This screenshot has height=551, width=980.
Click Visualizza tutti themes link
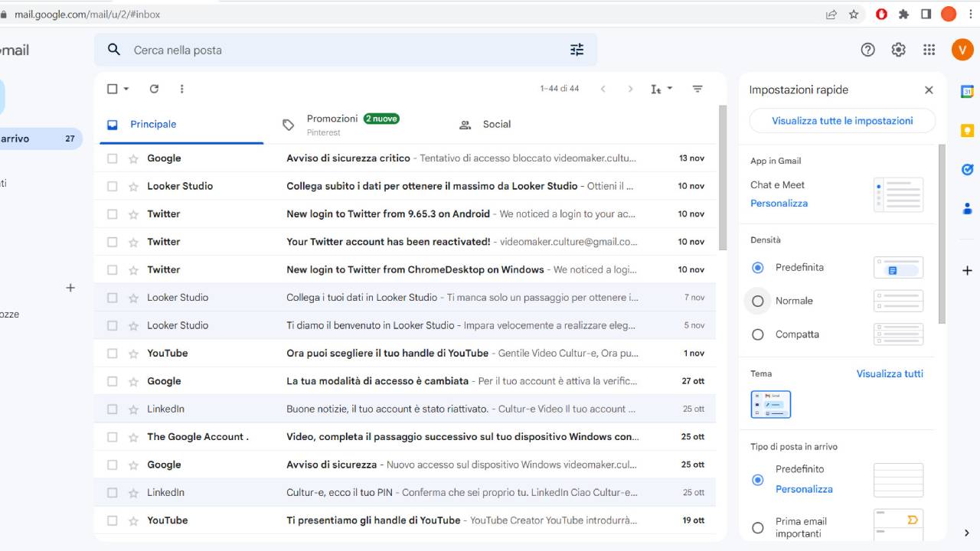(890, 374)
